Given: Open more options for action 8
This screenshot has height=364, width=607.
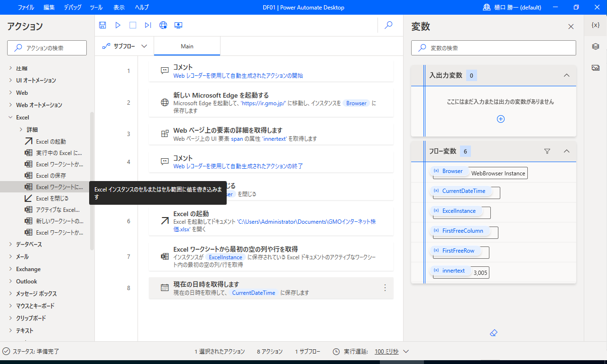Looking at the screenshot, I should click(385, 288).
